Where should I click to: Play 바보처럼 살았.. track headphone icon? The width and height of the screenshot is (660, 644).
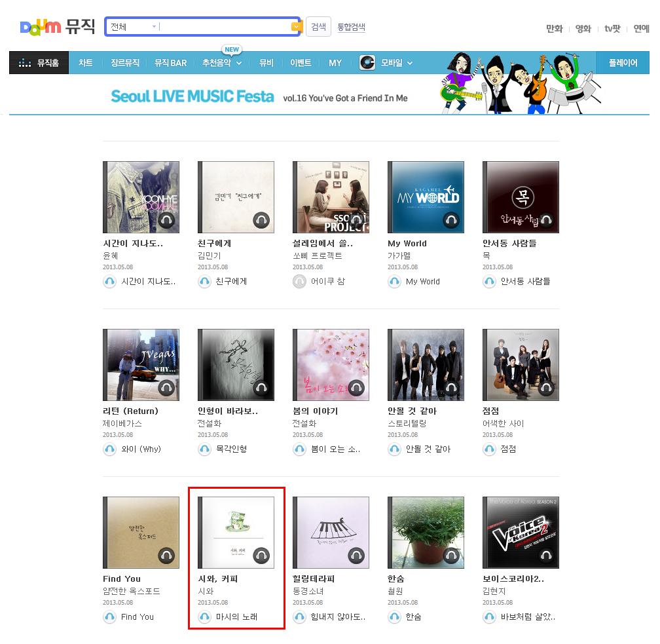[490, 616]
